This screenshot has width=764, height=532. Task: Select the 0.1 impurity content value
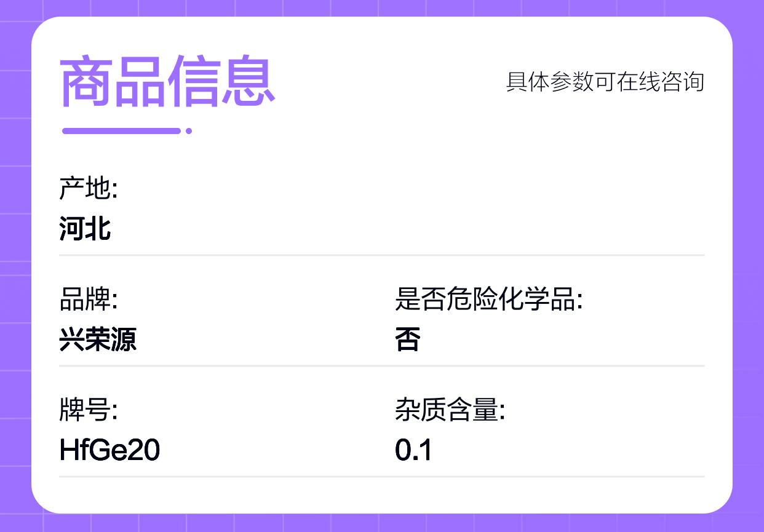[x=413, y=451]
